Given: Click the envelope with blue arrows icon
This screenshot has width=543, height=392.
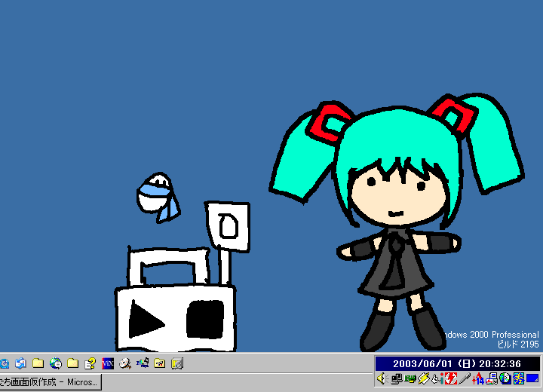Looking at the screenshot, I should (x=21, y=363).
